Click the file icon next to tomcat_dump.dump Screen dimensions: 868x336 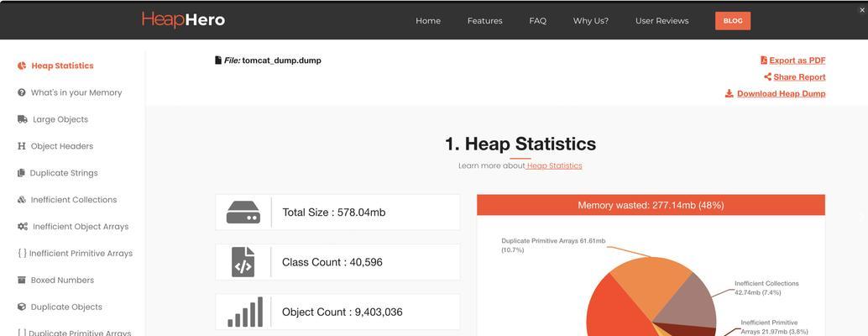(218, 60)
